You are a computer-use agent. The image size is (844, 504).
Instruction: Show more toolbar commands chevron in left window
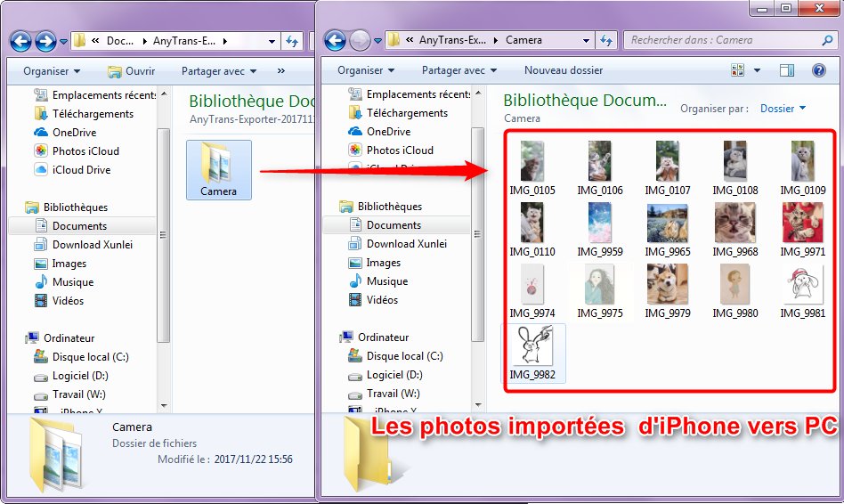click(281, 71)
